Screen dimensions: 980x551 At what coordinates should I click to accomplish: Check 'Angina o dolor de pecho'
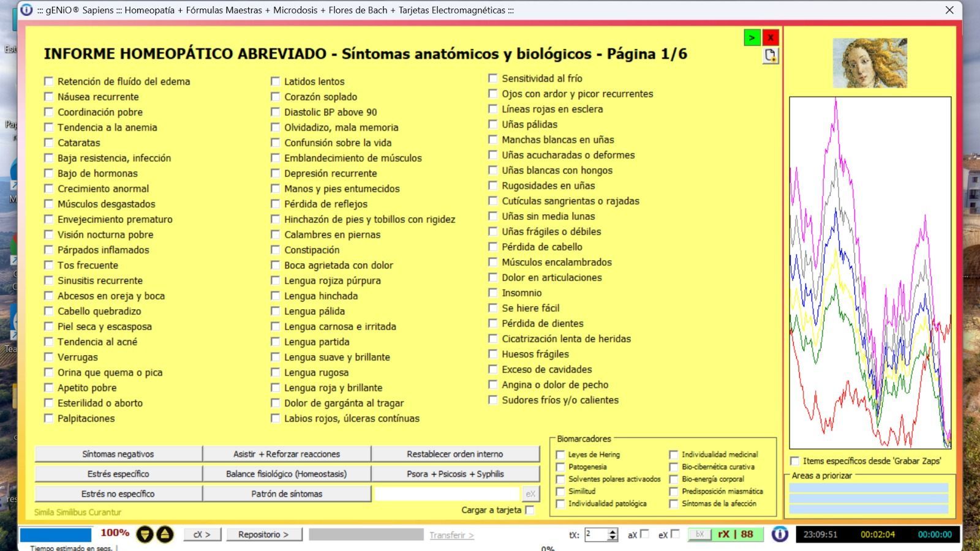click(492, 384)
